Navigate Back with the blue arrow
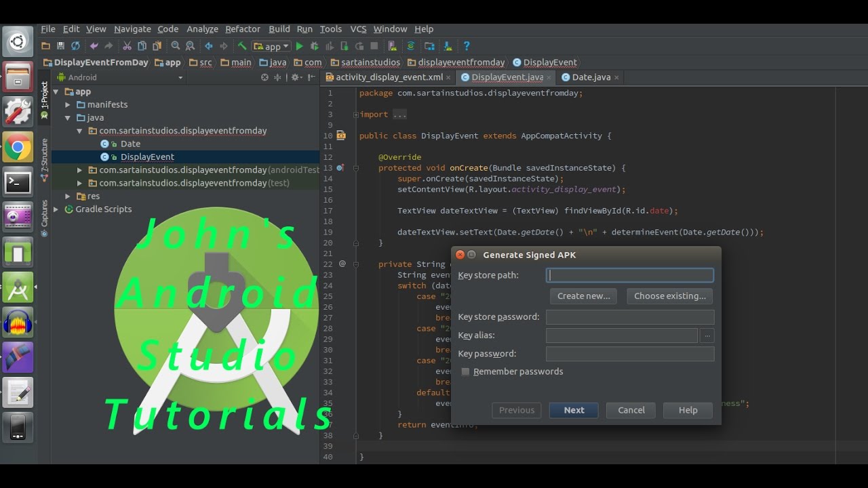The width and height of the screenshot is (868, 488). pyautogui.click(x=208, y=46)
